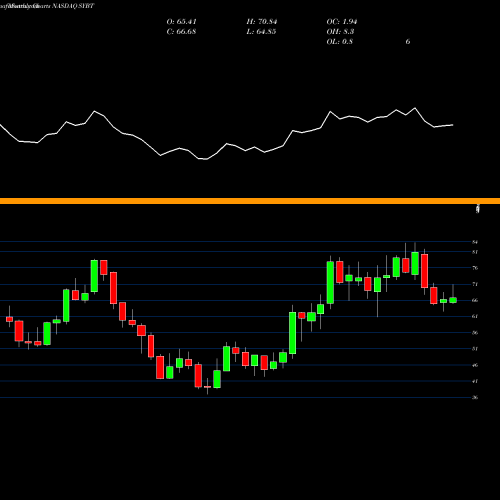This screenshot has height=500, width=500.
Task: Click the high value 'H: 70.84'
Action: 262,22
